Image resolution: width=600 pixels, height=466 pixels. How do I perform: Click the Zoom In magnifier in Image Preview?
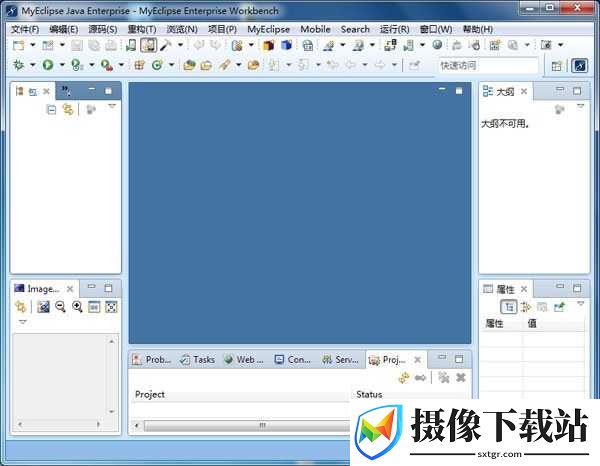click(77, 306)
